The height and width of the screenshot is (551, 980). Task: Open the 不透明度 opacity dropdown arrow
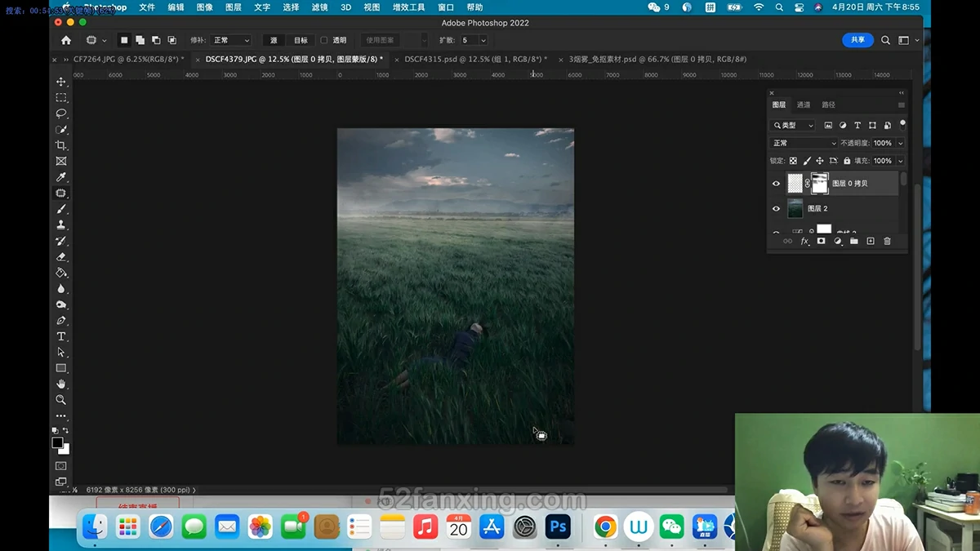[900, 143]
